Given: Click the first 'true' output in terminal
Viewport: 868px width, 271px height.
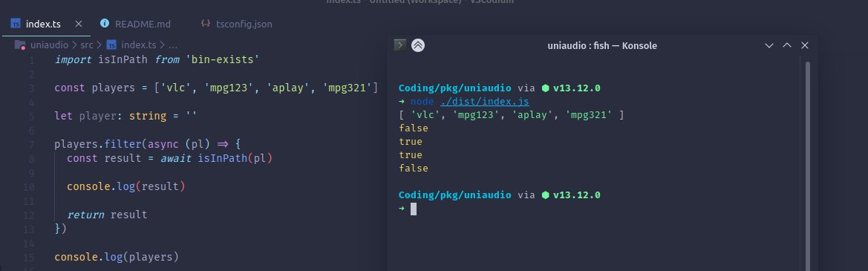Looking at the screenshot, I should coord(411,142).
